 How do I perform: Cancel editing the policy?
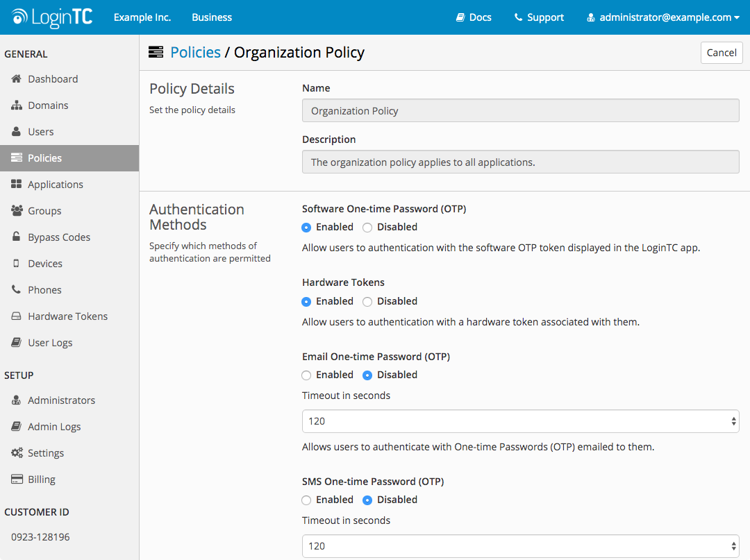722,53
